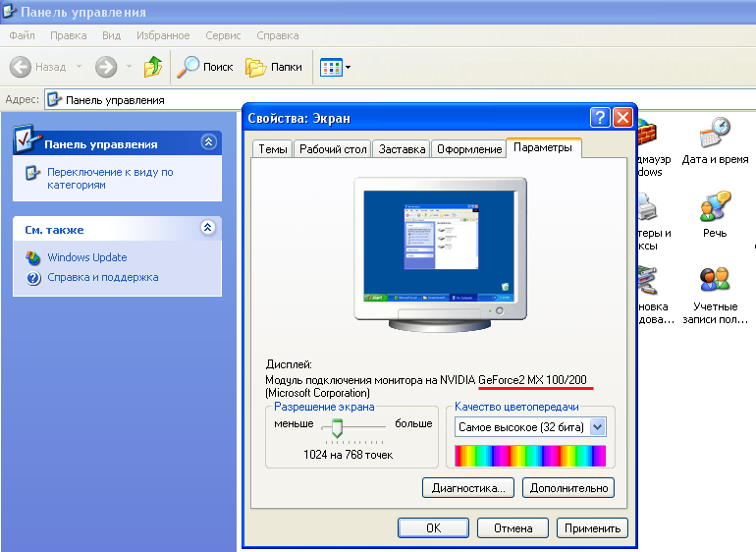Click Windows Update link
756x552 pixels.
point(87,257)
